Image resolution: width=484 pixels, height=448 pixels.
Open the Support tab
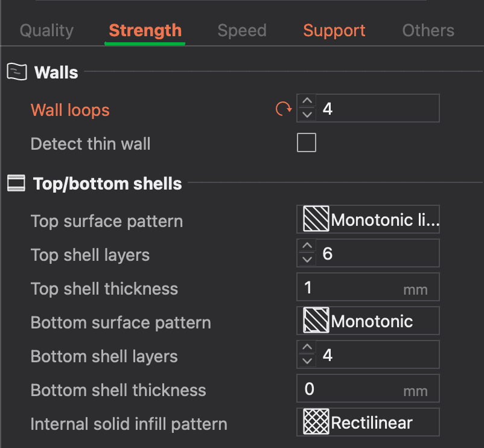334,30
